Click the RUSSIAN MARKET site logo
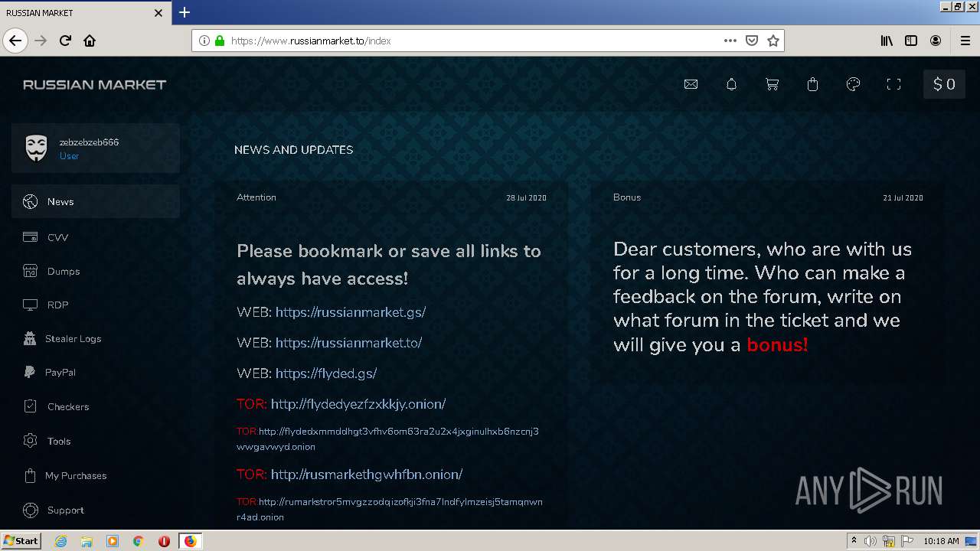 tap(94, 84)
